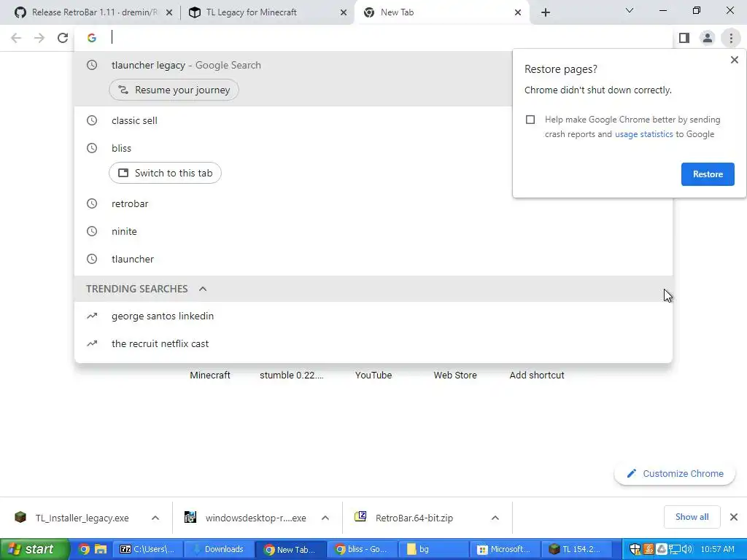Click the Google Drive tray icon

tap(662, 550)
